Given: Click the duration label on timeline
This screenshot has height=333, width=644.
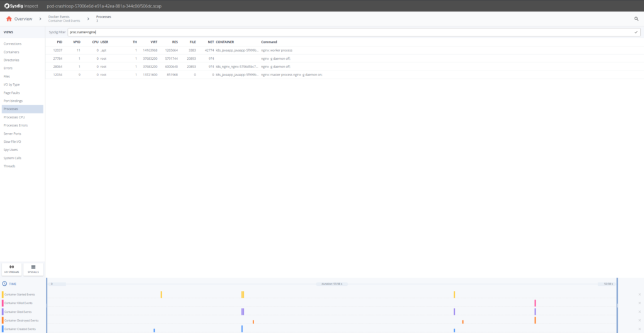Looking at the screenshot, I should [x=332, y=284].
